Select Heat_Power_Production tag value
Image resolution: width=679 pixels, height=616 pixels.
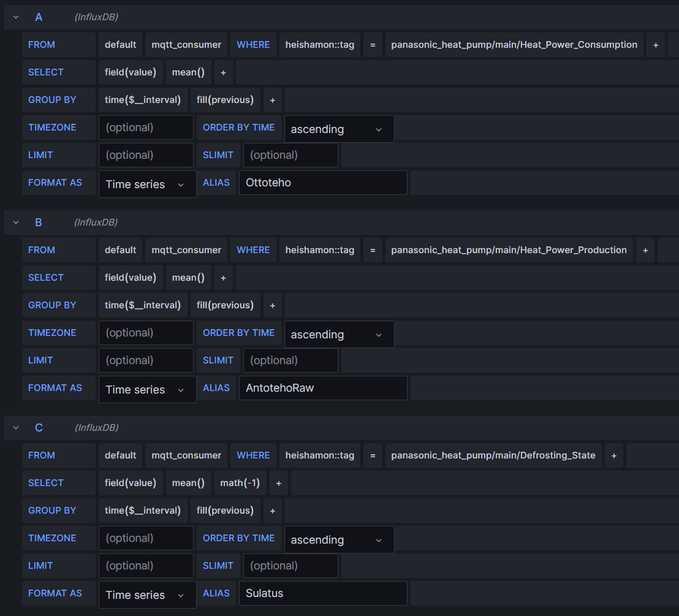pyautogui.click(x=509, y=251)
